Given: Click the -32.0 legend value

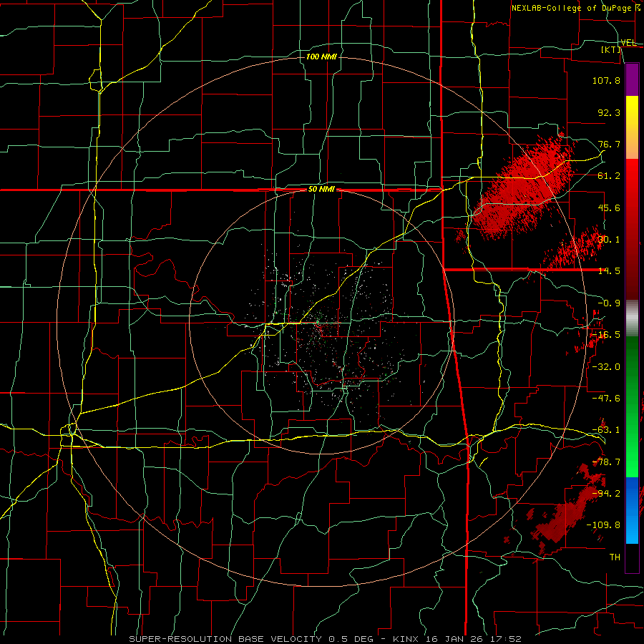Looking at the screenshot, I should (x=606, y=367).
